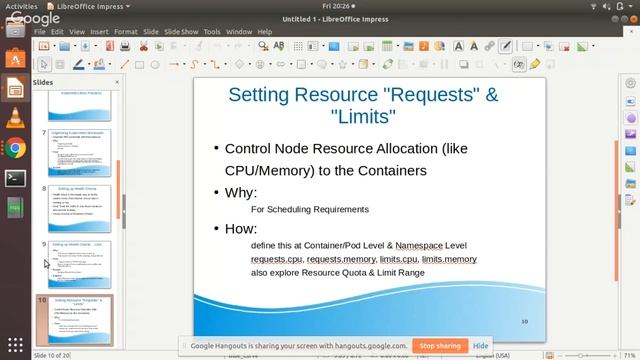The image size is (640, 360).
Task: Open the Save dropdown arrow
Action: click(x=96, y=46)
